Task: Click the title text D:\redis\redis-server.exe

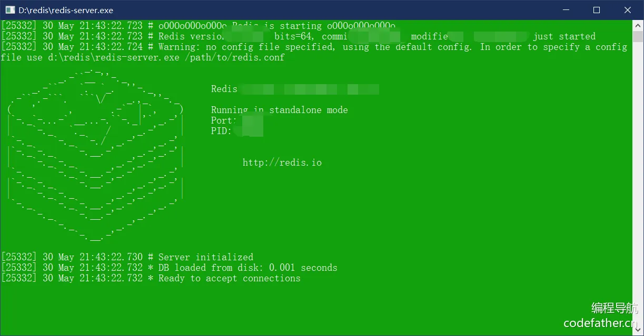Action: 66,10
